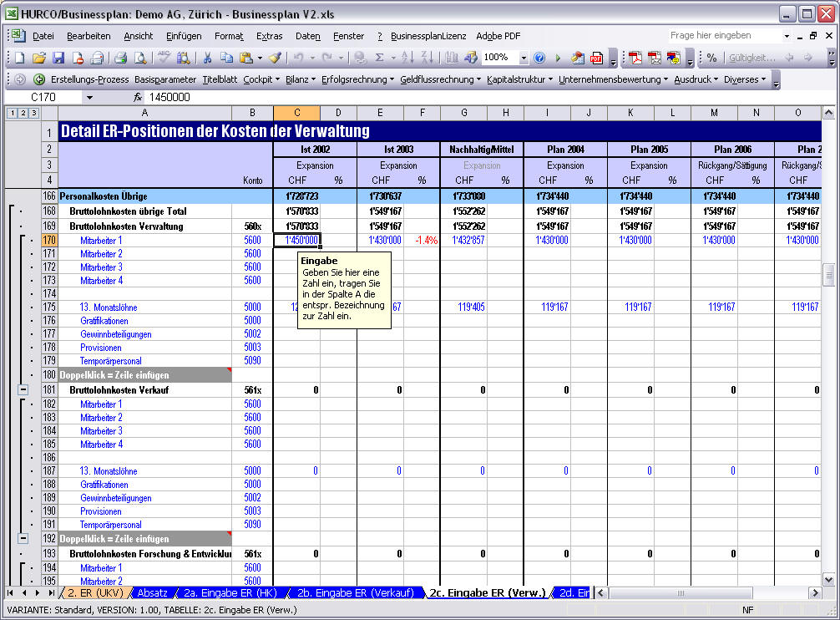Open Print Preview with the magnifier page icon

[139, 58]
